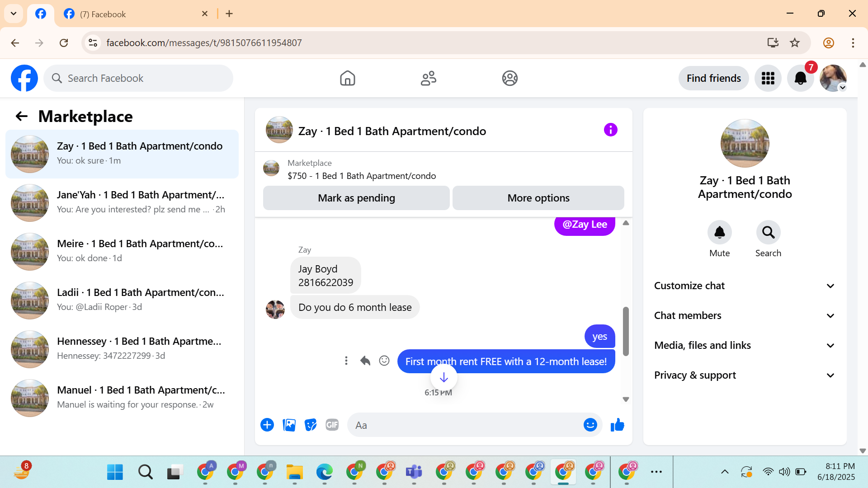This screenshot has height=488, width=868.
Task: Click the browser address bar URL
Action: (x=204, y=42)
